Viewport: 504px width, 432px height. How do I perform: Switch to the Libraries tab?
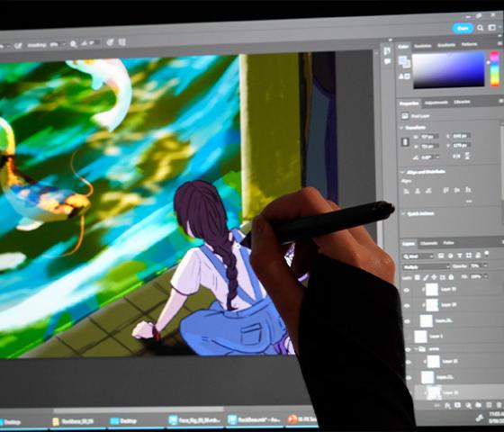462,103
